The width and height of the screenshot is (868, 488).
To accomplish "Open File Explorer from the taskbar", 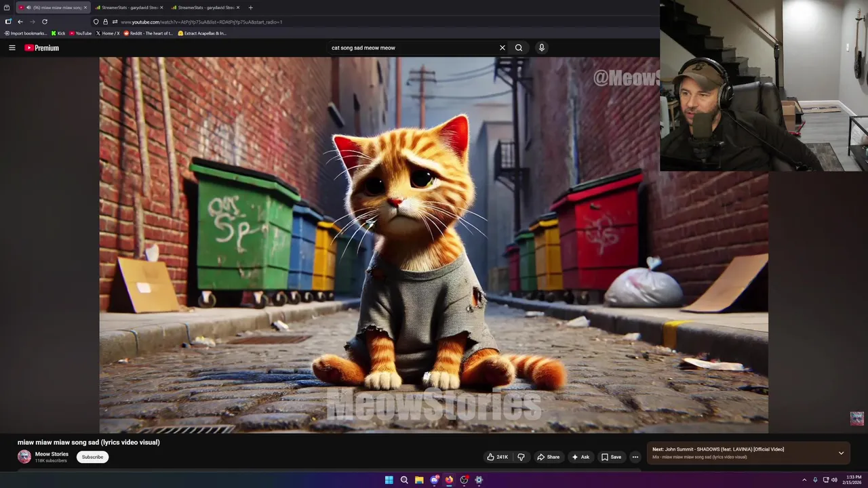I will 419,480.
